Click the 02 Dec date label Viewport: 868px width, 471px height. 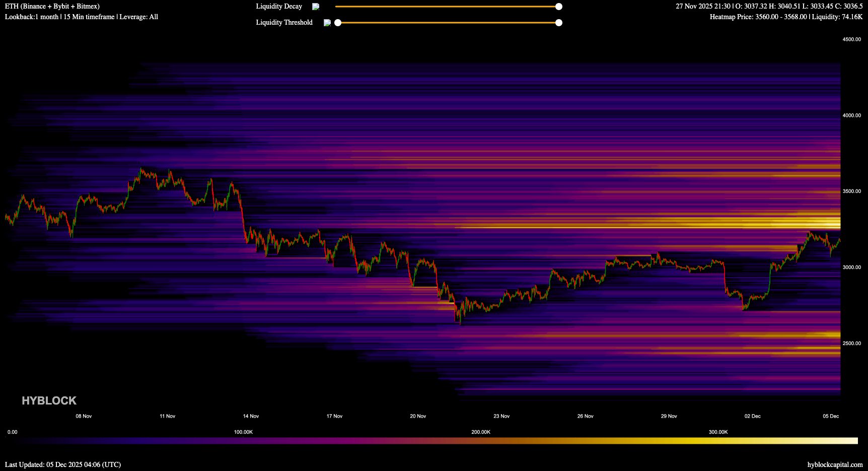753,416
